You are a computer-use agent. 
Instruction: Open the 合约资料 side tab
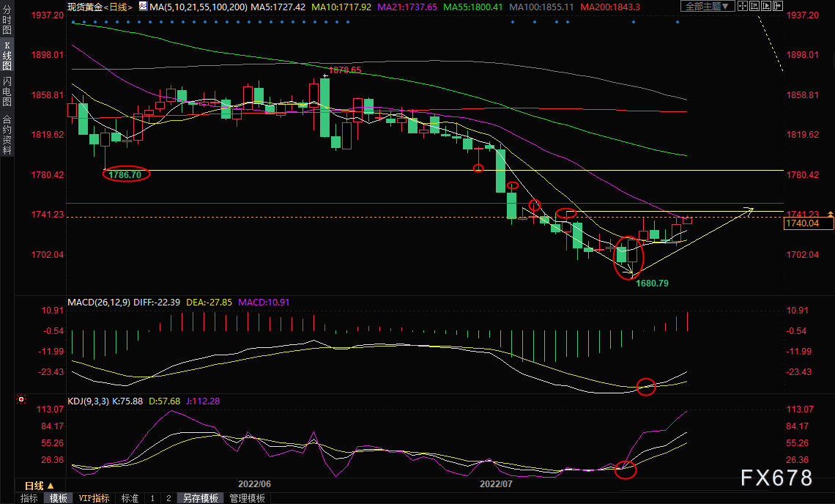(7, 135)
